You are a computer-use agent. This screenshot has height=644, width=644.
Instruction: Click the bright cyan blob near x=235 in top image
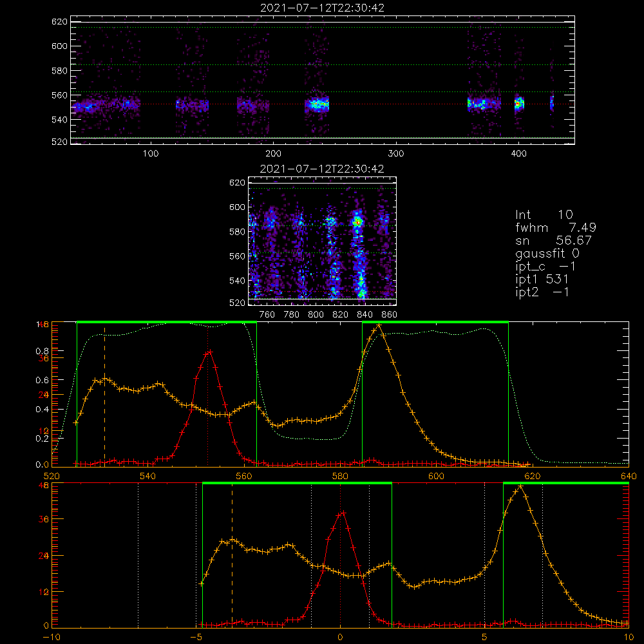317,105
